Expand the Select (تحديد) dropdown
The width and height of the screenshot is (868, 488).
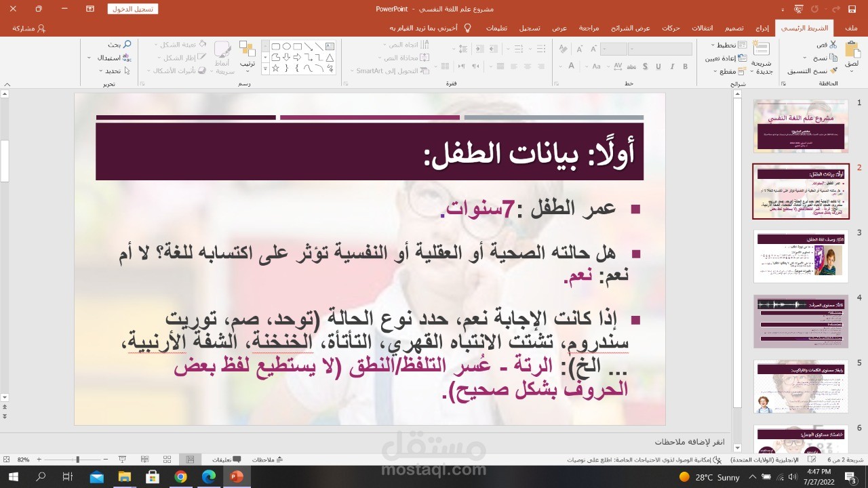pos(114,70)
